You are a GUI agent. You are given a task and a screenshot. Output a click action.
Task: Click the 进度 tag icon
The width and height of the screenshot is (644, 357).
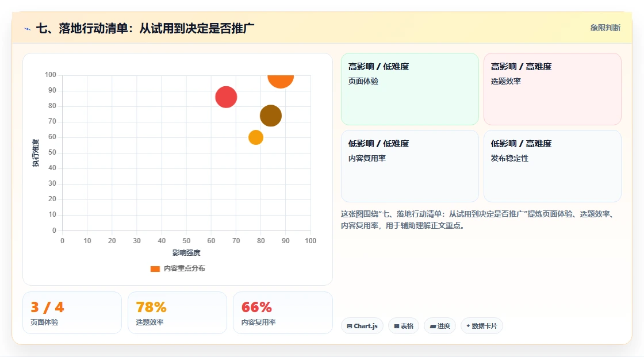coord(433,326)
